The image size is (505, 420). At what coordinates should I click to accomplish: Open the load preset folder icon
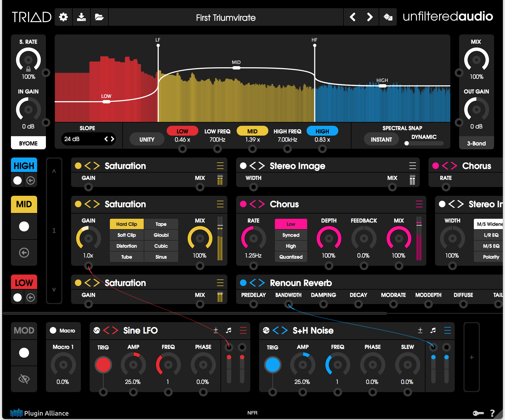pyautogui.click(x=99, y=17)
